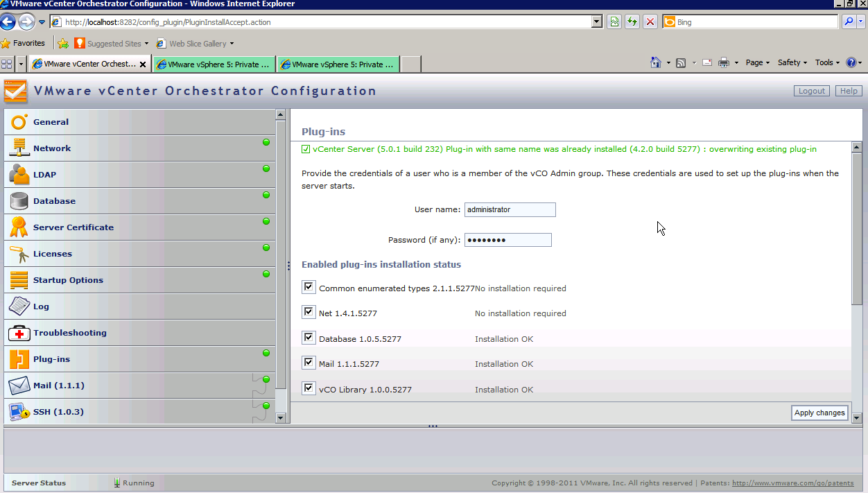Open the vmware.com patents link
This screenshot has height=493, width=868.
(x=792, y=483)
